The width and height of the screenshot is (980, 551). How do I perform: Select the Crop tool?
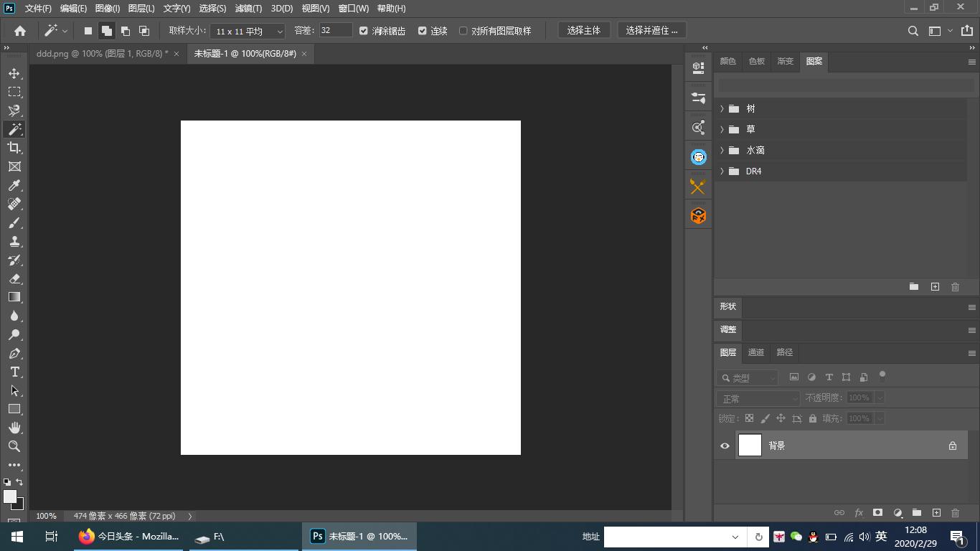14,148
